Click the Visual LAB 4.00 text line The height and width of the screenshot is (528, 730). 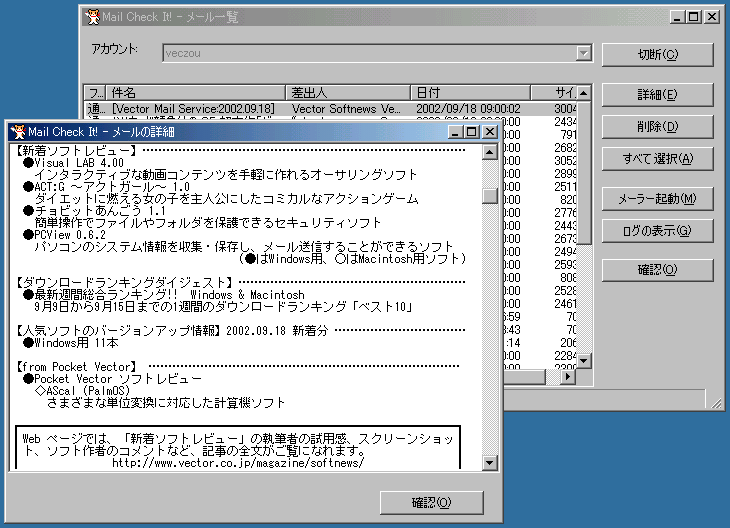[74, 163]
